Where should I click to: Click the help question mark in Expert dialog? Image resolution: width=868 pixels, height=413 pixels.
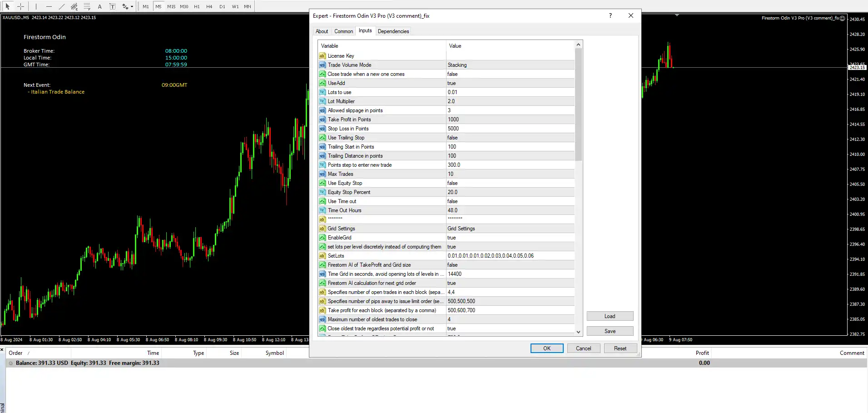click(610, 15)
